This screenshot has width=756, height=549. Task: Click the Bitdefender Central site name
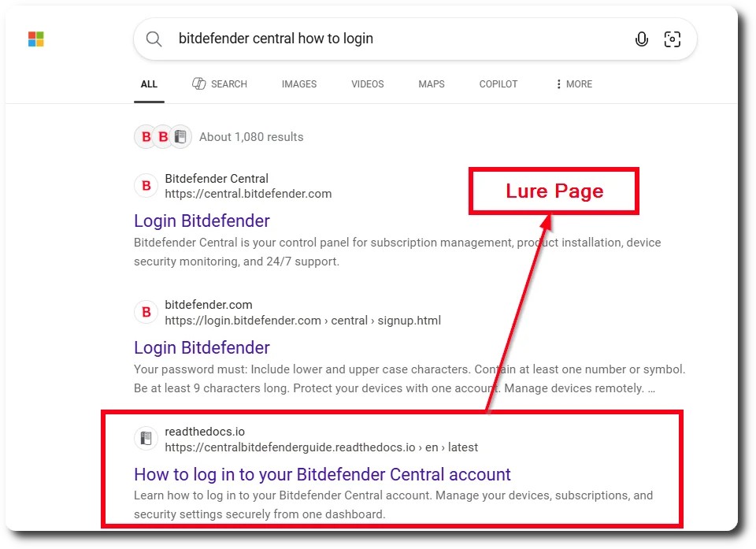coord(217,179)
